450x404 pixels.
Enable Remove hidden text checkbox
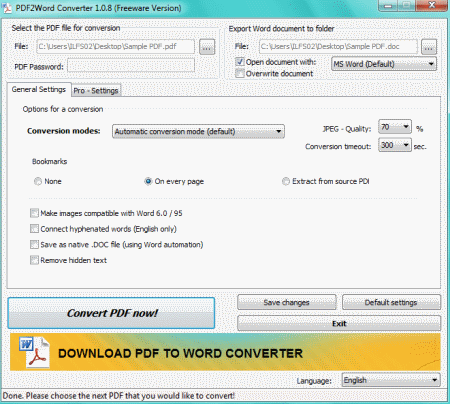[x=34, y=260]
